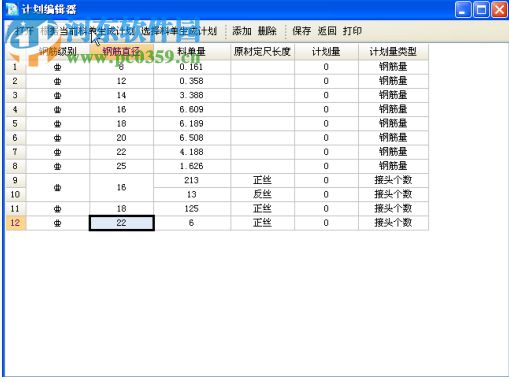Click the 计划量 column header
The height and width of the screenshot is (382, 509).
pos(326,52)
